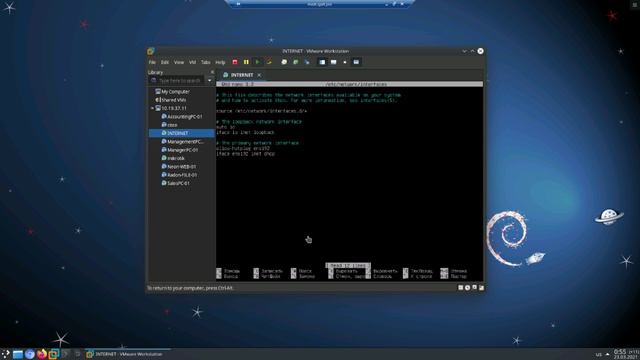Image resolution: width=640 pixels, height=360 pixels.
Task: Toggle the show library view icon
Action: (322, 62)
